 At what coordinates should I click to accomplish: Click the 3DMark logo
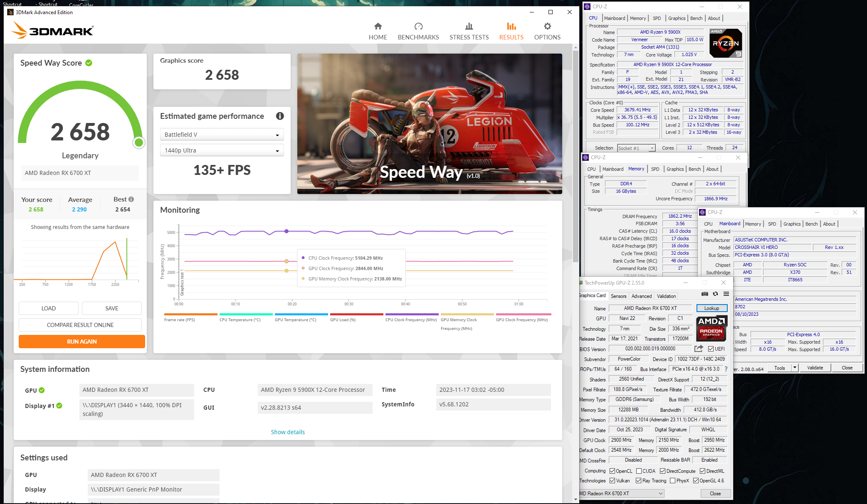point(52,30)
